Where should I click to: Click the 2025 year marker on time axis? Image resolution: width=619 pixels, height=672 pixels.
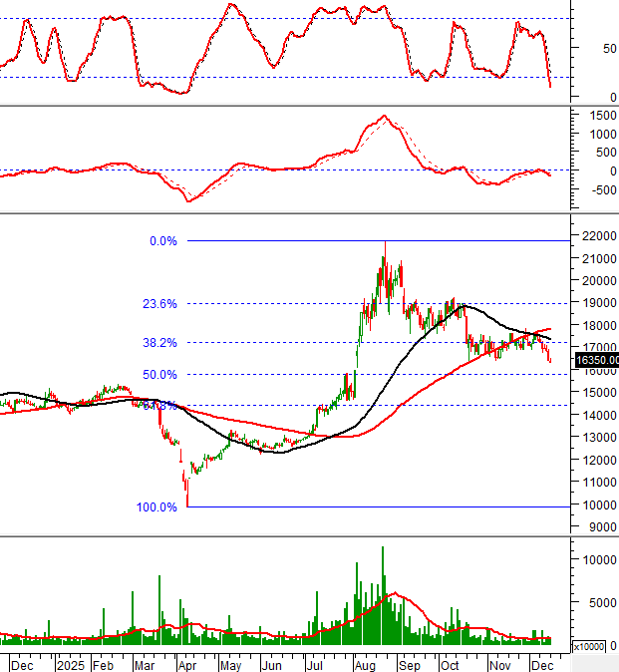pos(71,663)
